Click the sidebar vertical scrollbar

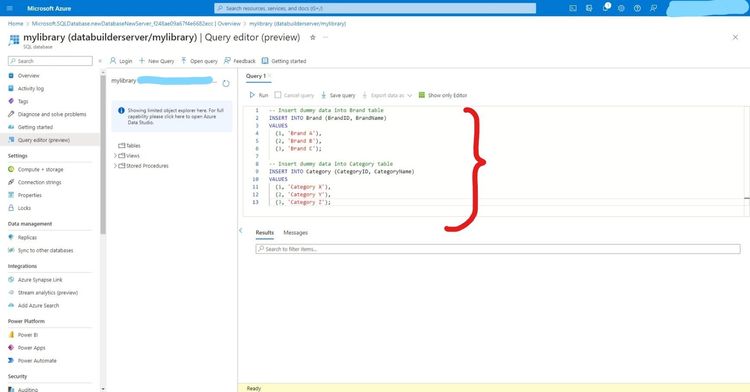pos(103,154)
